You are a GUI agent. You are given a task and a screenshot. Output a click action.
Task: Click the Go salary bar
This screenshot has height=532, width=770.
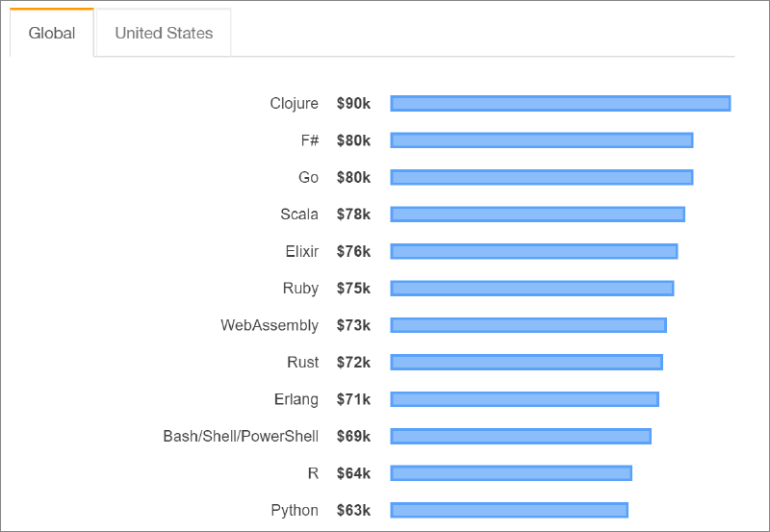tap(542, 177)
